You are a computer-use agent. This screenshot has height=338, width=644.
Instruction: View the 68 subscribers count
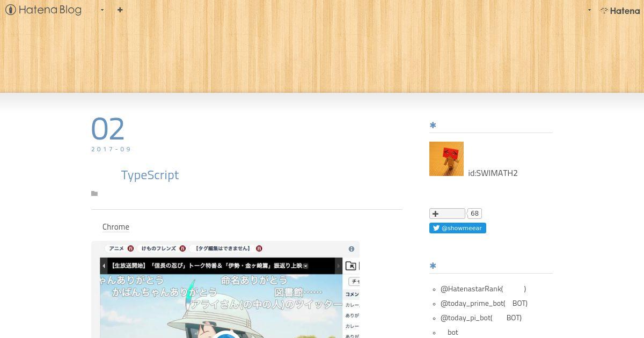[474, 214]
